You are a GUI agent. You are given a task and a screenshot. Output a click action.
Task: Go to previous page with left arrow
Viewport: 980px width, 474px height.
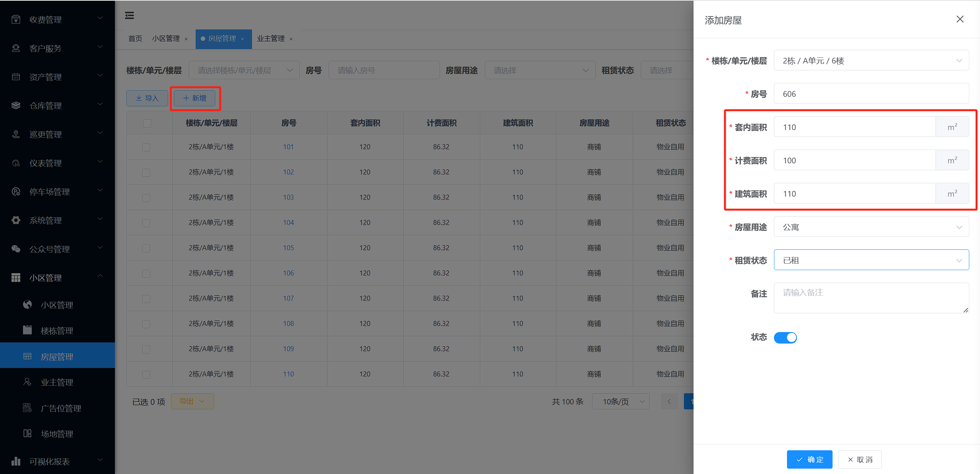coord(669,401)
